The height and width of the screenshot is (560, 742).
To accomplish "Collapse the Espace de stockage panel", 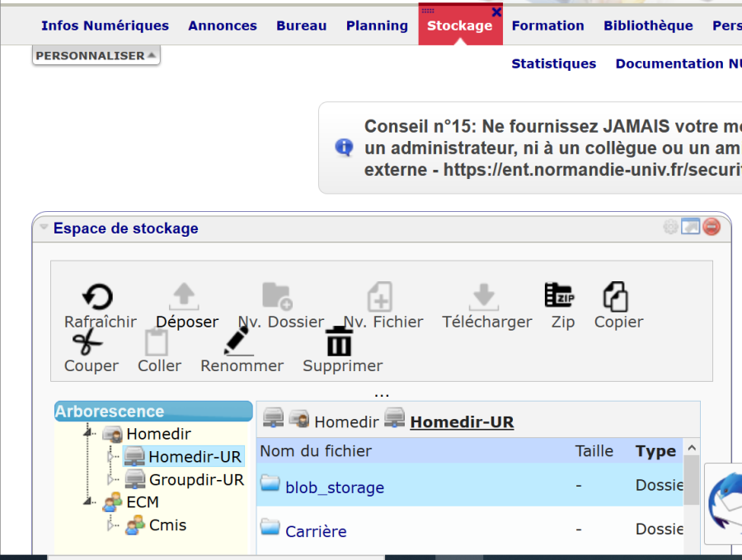I will 45,228.
